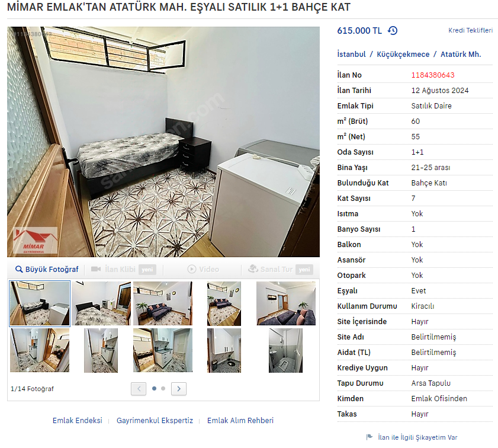Open Atatürk Mh. breadcrumb link

461,54
